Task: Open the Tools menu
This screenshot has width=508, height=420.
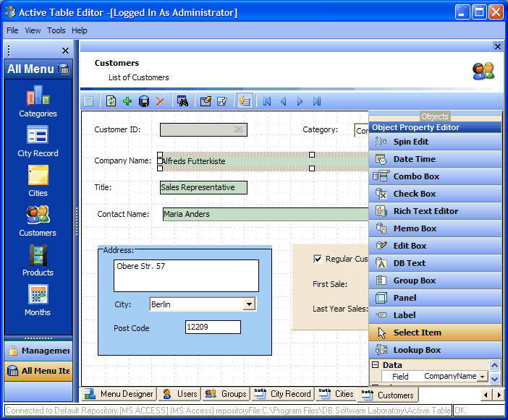Action: pyautogui.click(x=56, y=30)
